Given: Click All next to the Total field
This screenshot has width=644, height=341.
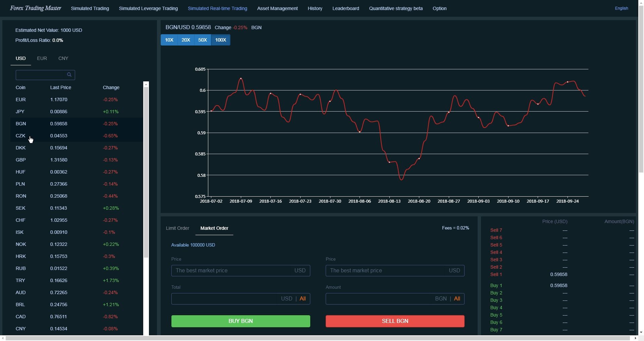Looking at the screenshot, I should coord(303,298).
